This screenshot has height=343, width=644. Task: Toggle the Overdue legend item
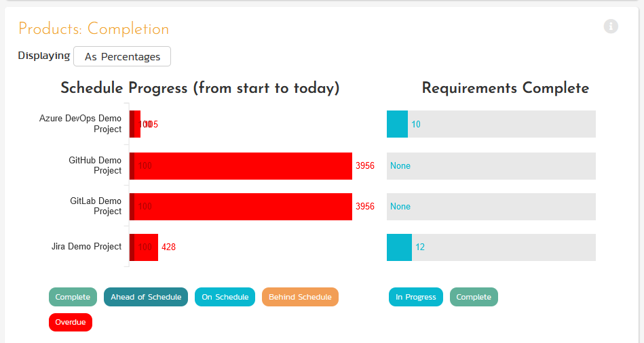click(x=71, y=322)
